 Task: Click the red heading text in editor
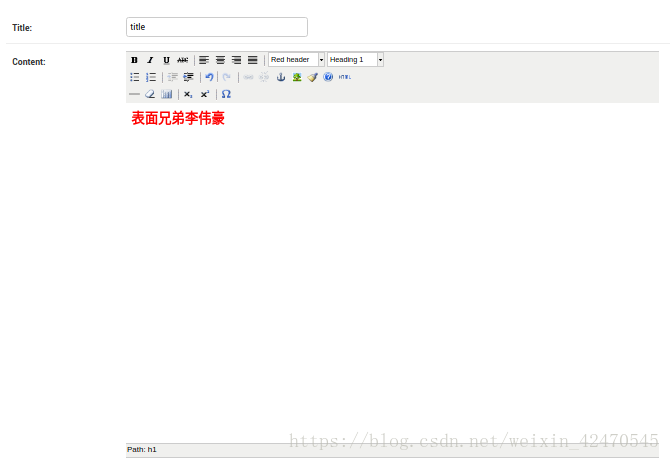(178, 118)
